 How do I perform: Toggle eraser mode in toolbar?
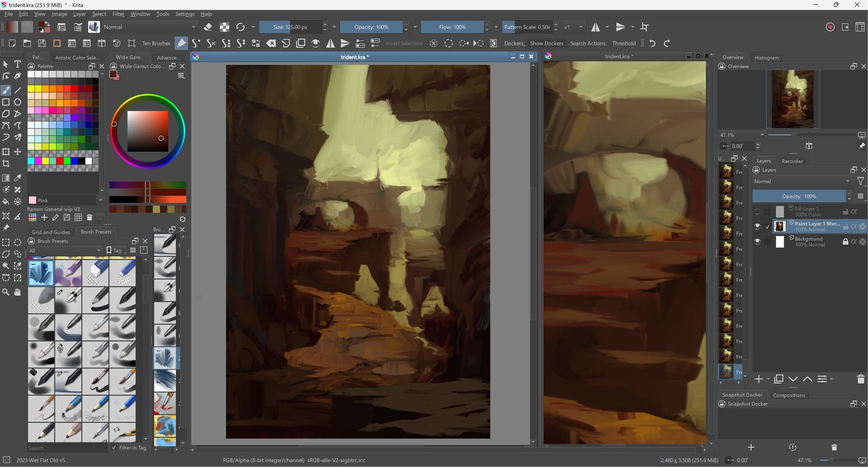tap(208, 27)
